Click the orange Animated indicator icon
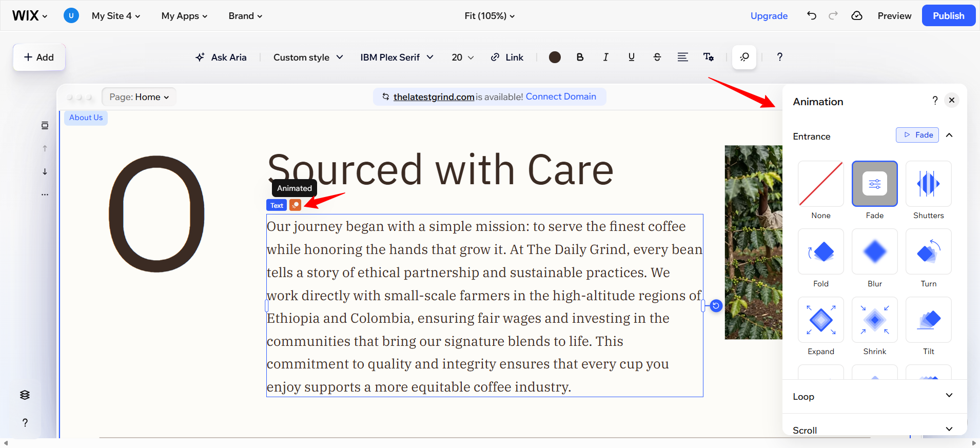This screenshot has width=980, height=448. pos(295,205)
